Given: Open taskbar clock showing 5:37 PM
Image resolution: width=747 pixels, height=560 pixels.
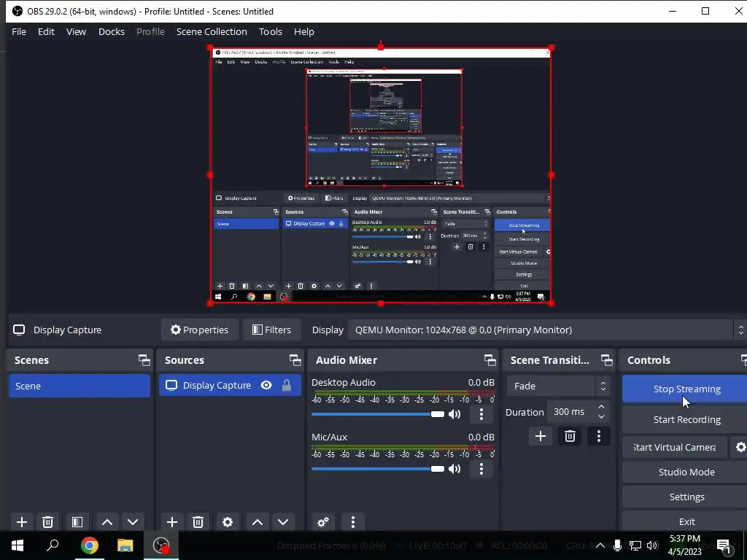Looking at the screenshot, I should pyautogui.click(x=684, y=545).
